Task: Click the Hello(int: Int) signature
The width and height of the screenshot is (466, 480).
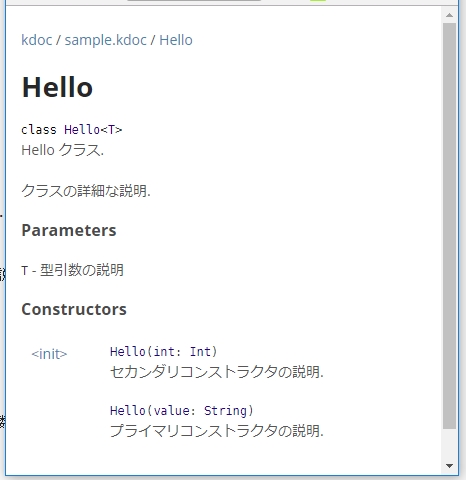Action: point(164,352)
